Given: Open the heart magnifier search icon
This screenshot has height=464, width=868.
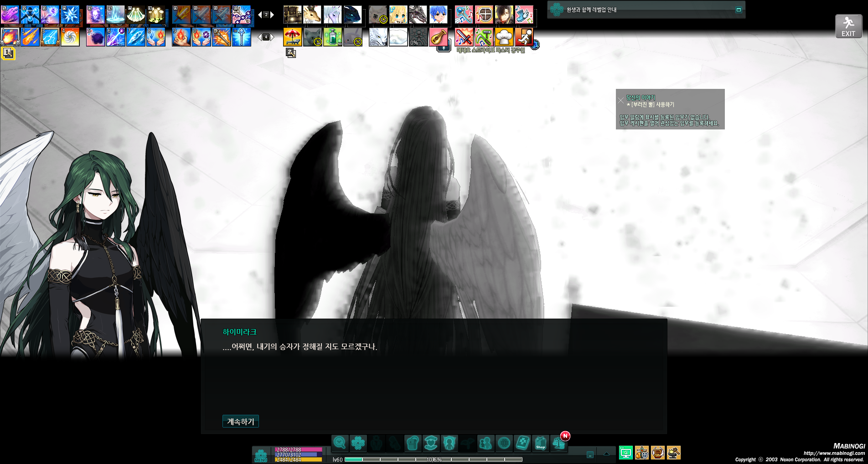Looking at the screenshot, I should pos(340,443).
